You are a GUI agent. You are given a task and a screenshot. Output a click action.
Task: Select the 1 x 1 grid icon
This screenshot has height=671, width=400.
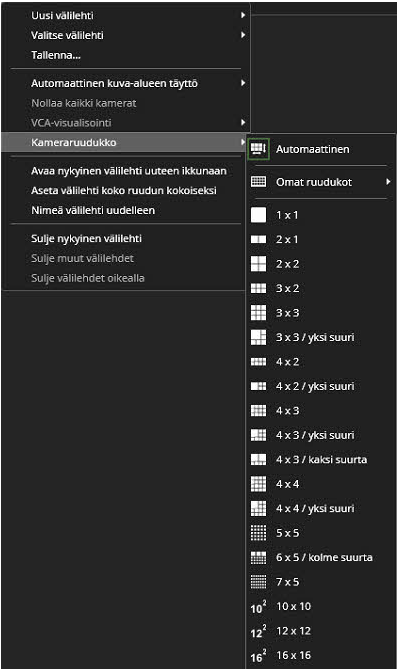pos(258,215)
